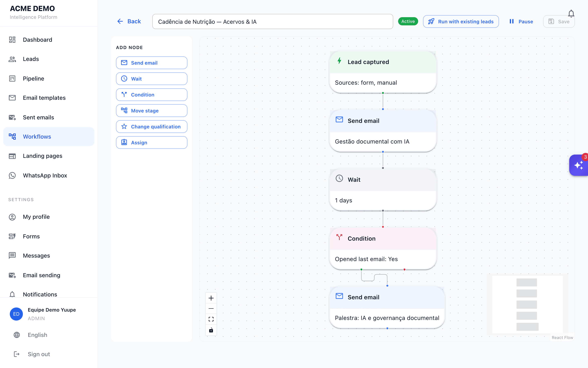Image resolution: width=588 pixels, height=368 pixels.
Task: Click the clock icon on the Wait node
Action: coord(340,178)
